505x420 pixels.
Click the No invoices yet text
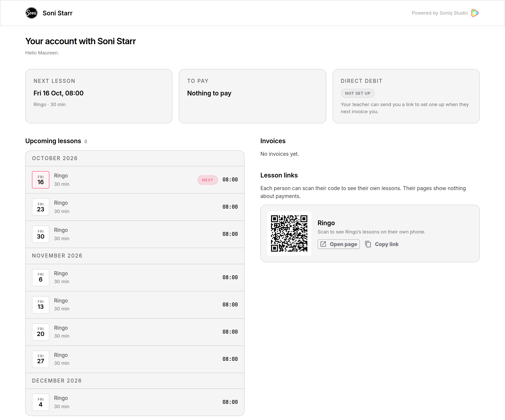click(280, 154)
